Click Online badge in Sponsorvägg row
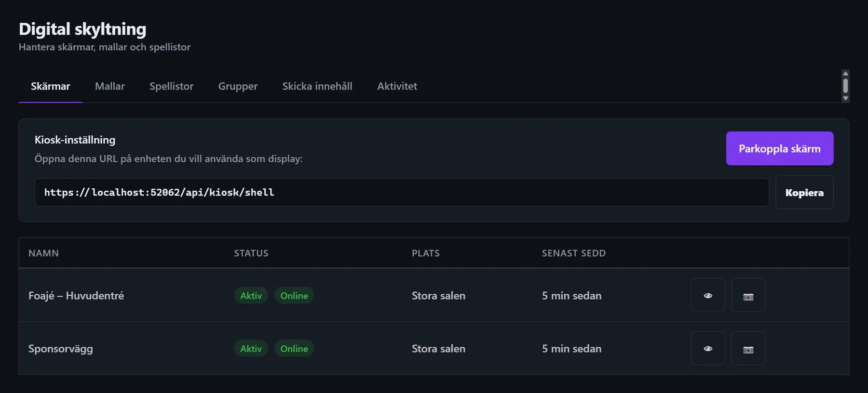 tap(294, 349)
